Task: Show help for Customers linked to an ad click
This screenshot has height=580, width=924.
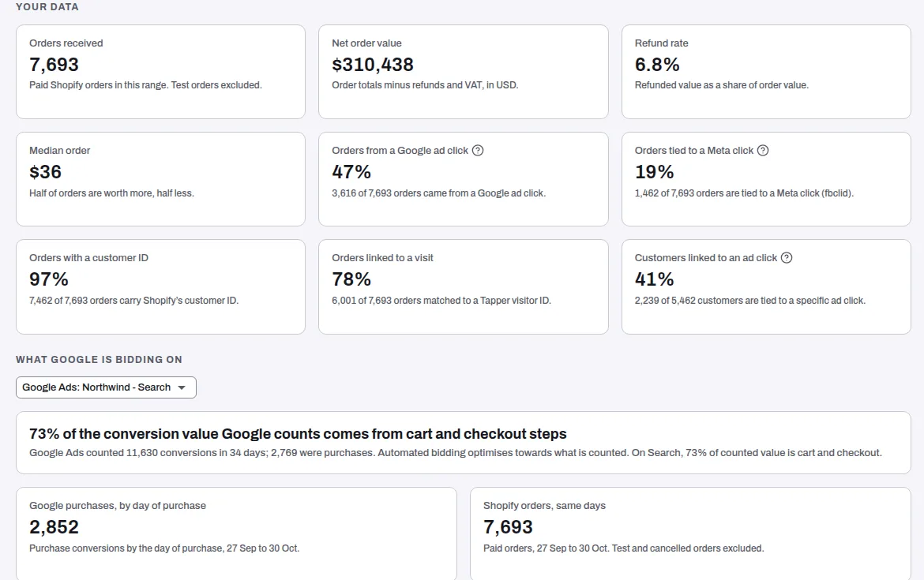Action: coord(787,257)
